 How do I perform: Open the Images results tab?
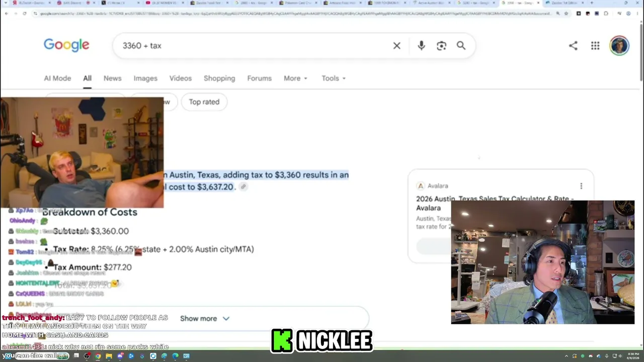pos(145,78)
